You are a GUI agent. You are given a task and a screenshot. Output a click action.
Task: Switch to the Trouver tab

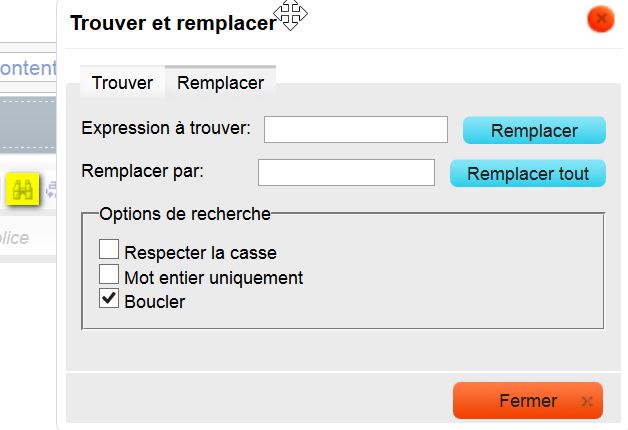click(x=122, y=83)
